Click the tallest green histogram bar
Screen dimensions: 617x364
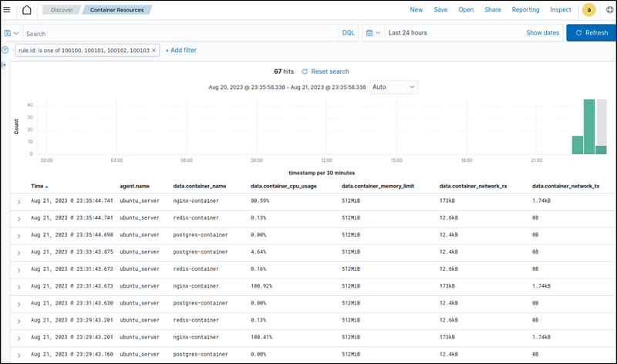click(x=589, y=126)
